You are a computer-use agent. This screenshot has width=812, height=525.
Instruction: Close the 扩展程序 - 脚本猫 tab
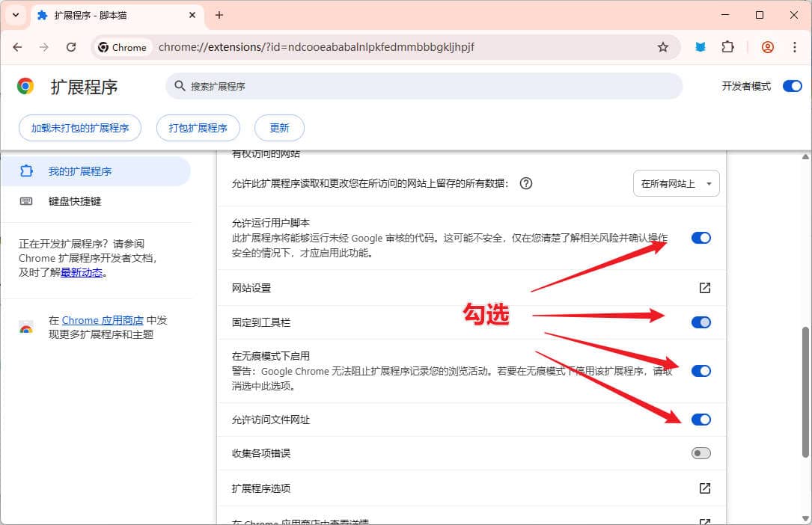192,15
